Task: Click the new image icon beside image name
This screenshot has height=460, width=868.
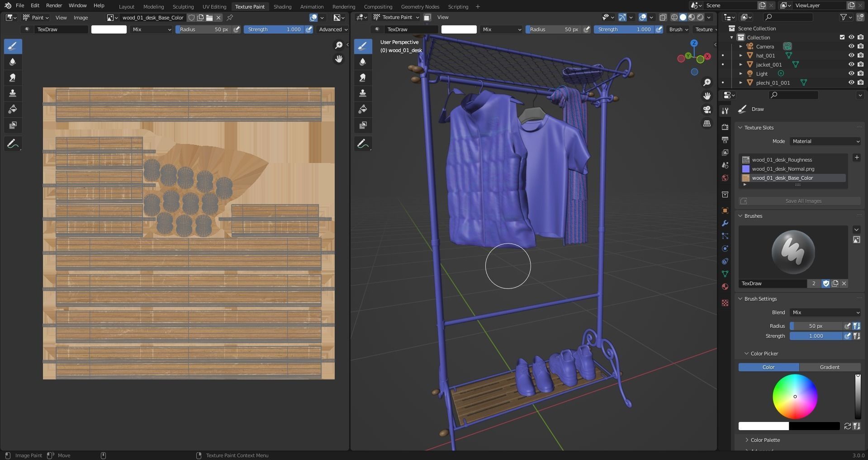Action: (x=200, y=18)
